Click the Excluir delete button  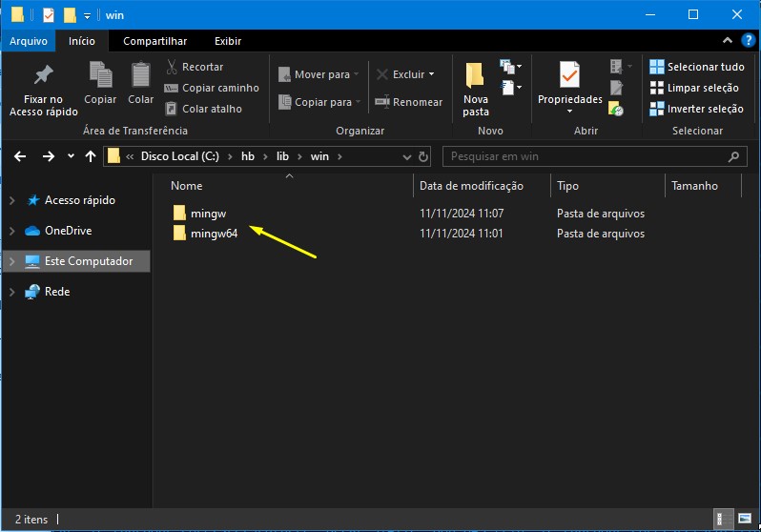click(x=404, y=74)
